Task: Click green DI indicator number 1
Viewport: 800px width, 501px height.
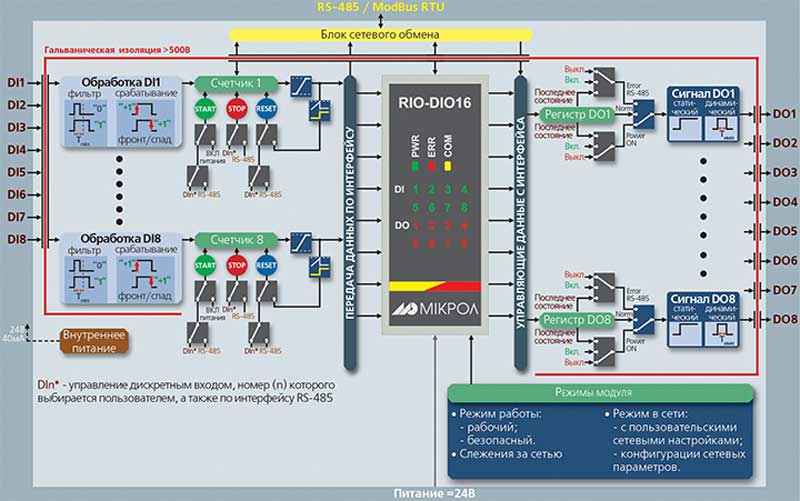Action: point(416,190)
